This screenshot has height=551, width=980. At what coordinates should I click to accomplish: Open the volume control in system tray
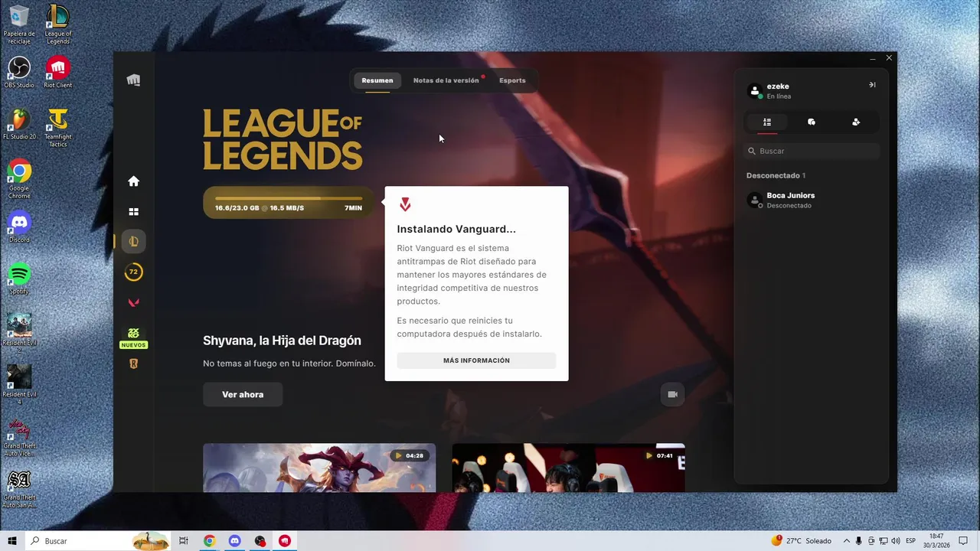[x=895, y=541]
